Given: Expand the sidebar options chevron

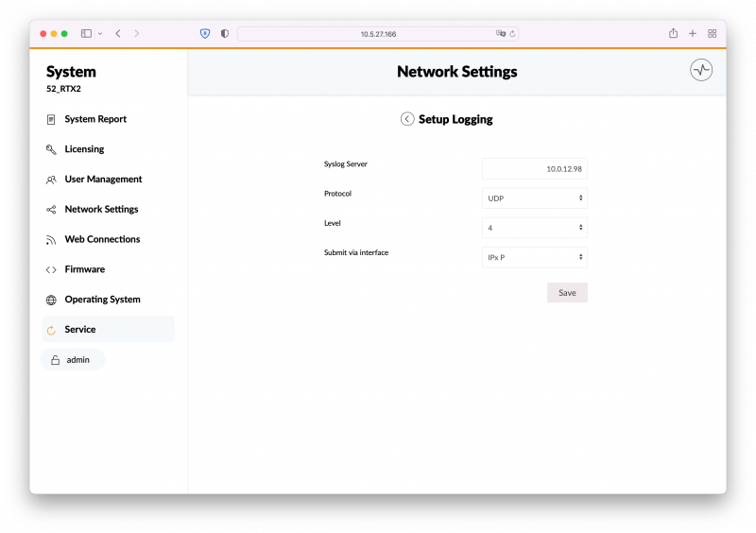Looking at the screenshot, I should pyautogui.click(x=100, y=34).
